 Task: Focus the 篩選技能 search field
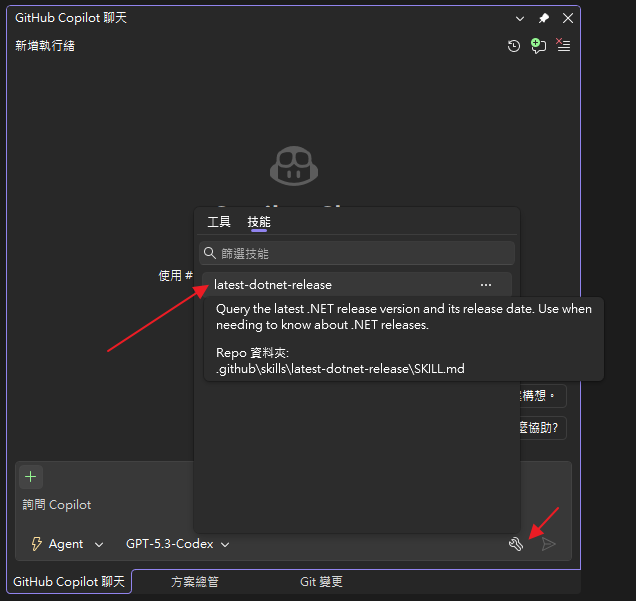[357, 253]
